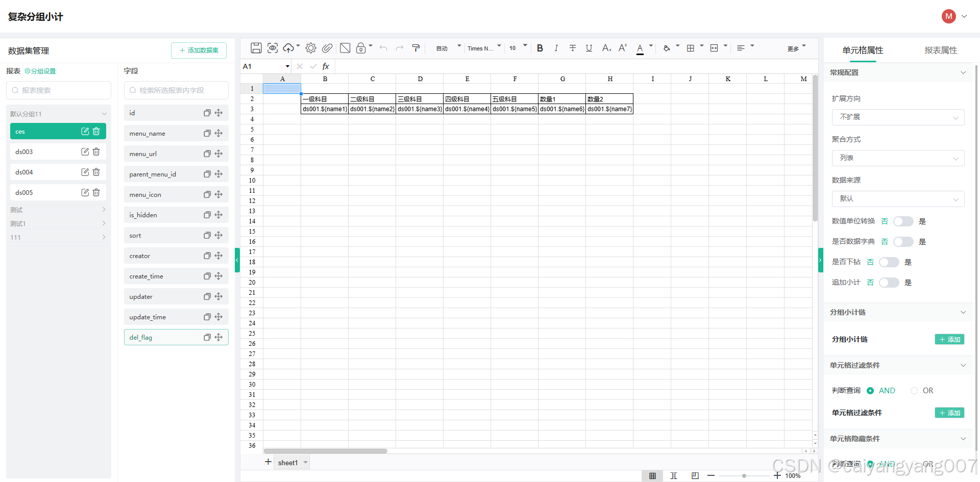The height and width of the screenshot is (482, 980).
Task: Toggle italic formatting
Action: [556, 48]
